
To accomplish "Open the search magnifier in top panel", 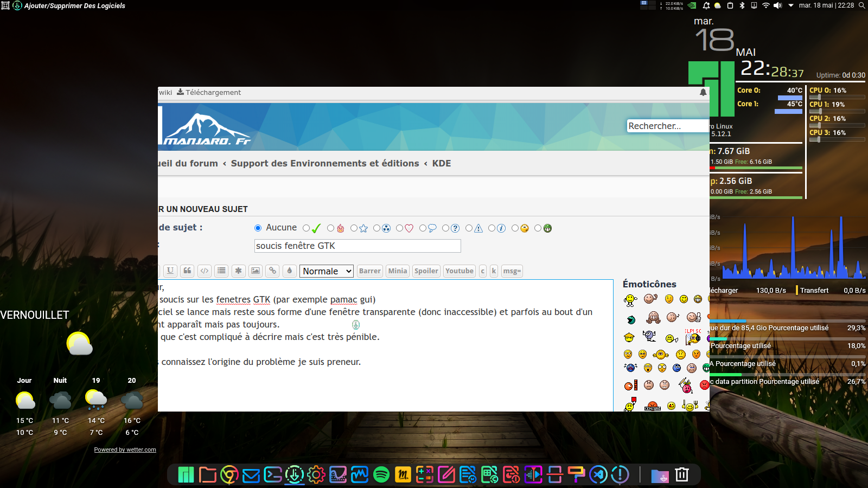I will pos(861,5).
